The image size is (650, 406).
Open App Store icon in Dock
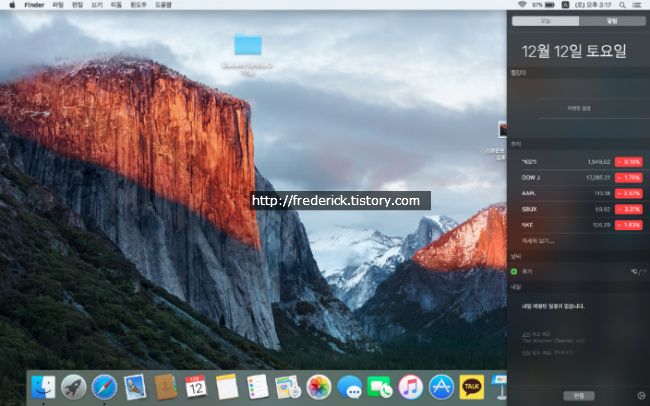click(441, 387)
